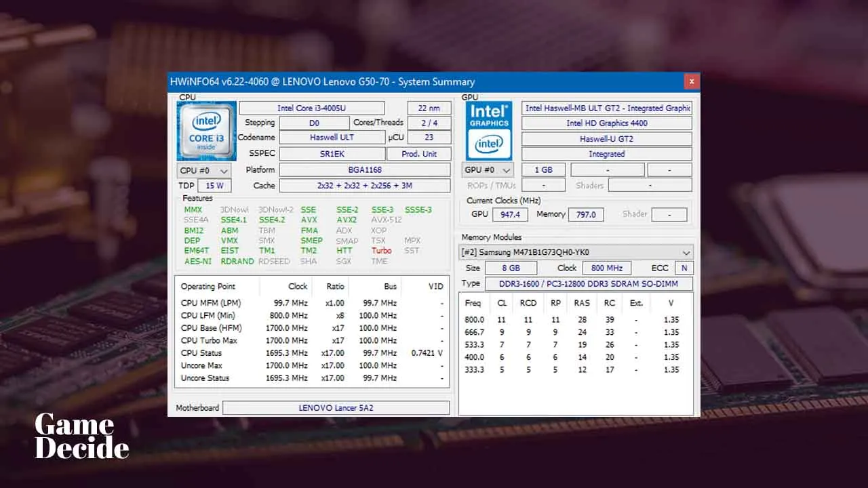Click the LENOVO Lancer 5A2 motherboard field
The width and height of the screenshot is (868, 488).
tap(336, 408)
